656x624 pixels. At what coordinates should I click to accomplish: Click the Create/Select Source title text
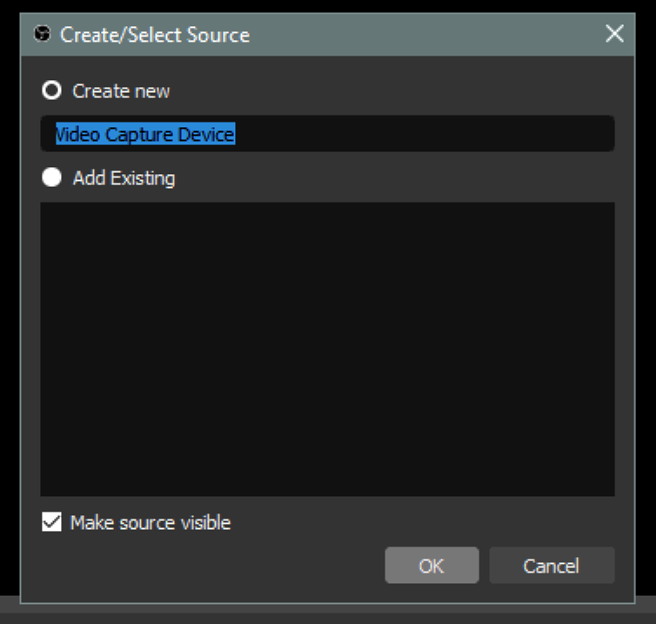155,35
